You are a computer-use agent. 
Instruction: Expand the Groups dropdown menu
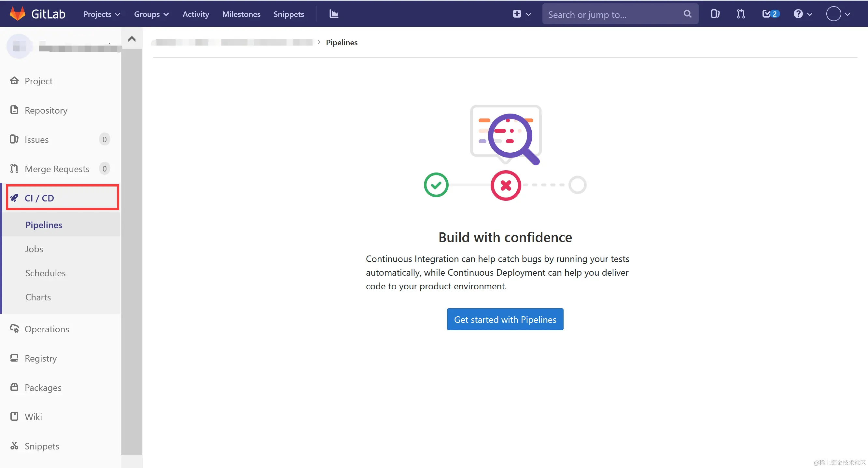tap(151, 14)
